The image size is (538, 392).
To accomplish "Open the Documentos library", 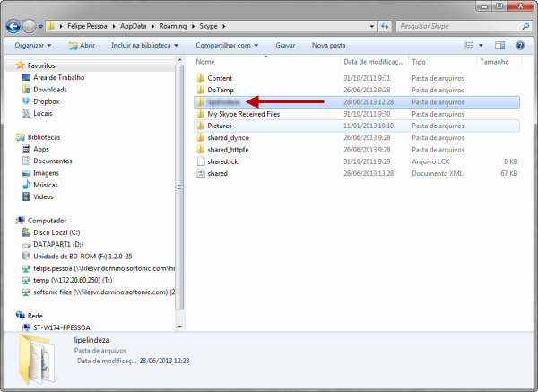I will 53,161.
